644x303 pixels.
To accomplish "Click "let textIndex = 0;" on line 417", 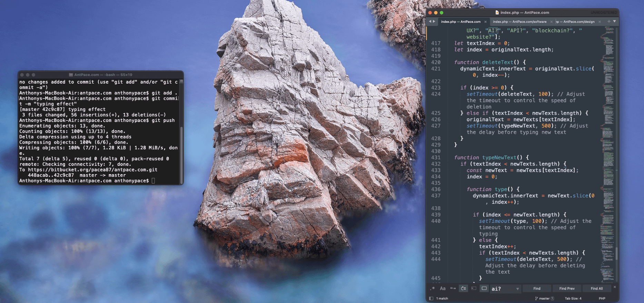I will 482,43.
